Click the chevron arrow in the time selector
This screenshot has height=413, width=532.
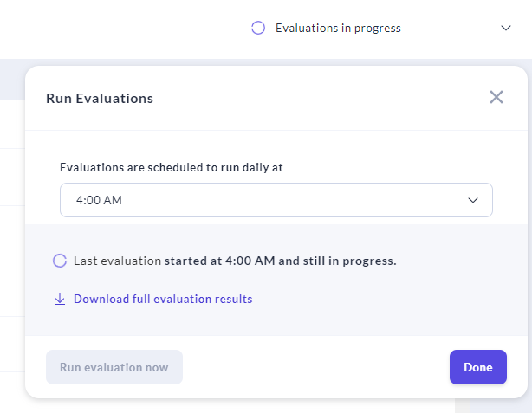pos(473,200)
